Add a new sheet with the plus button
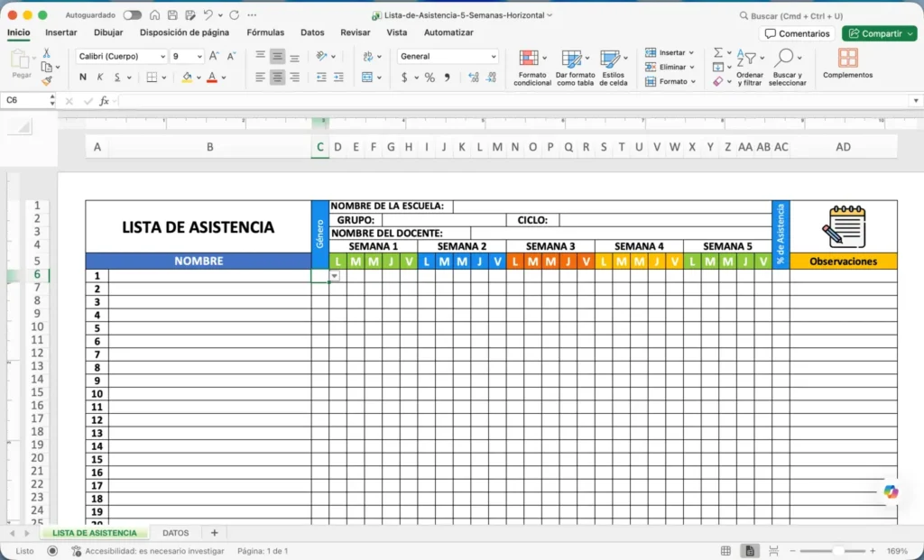This screenshot has height=560, width=924. click(214, 533)
